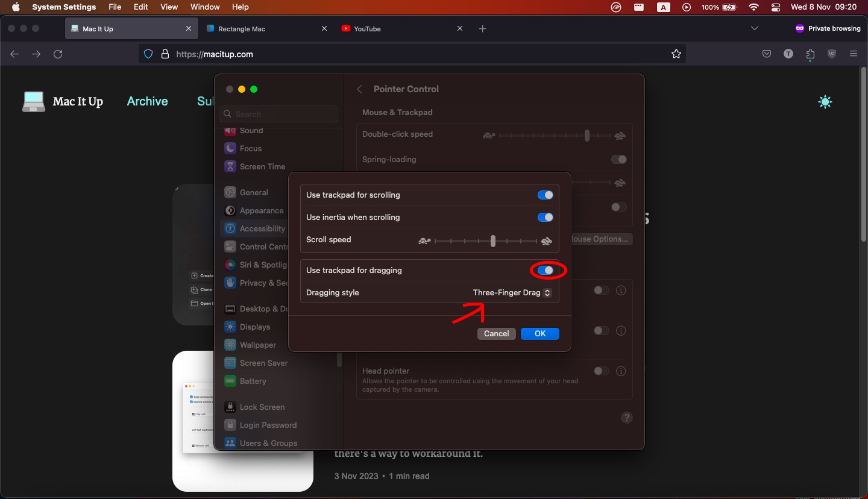
Task: Turn off Use inertia when scrolling
Action: (545, 217)
